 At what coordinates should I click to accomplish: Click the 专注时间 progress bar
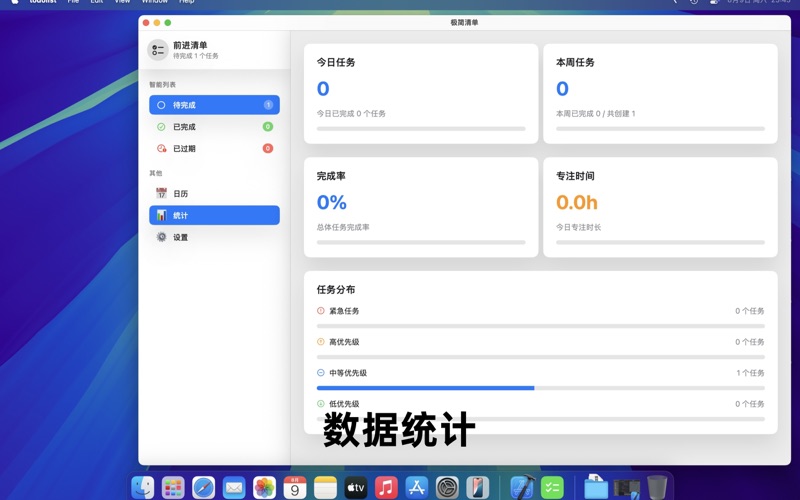click(660, 242)
